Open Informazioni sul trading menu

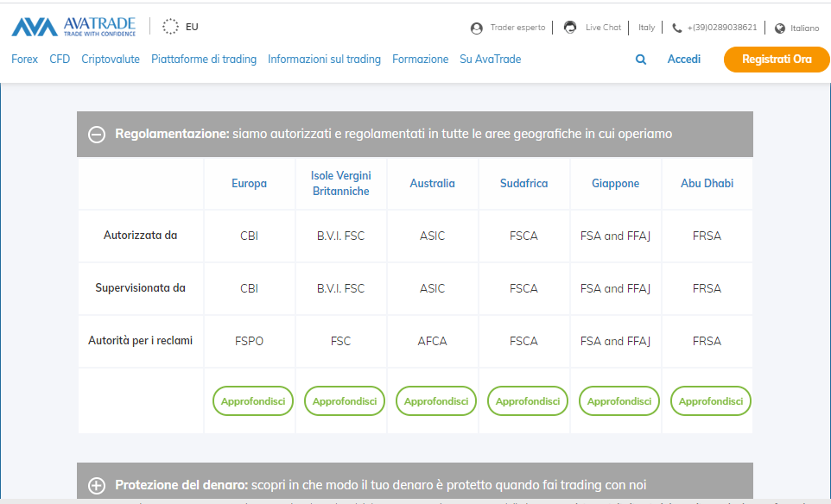coord(324,60)
